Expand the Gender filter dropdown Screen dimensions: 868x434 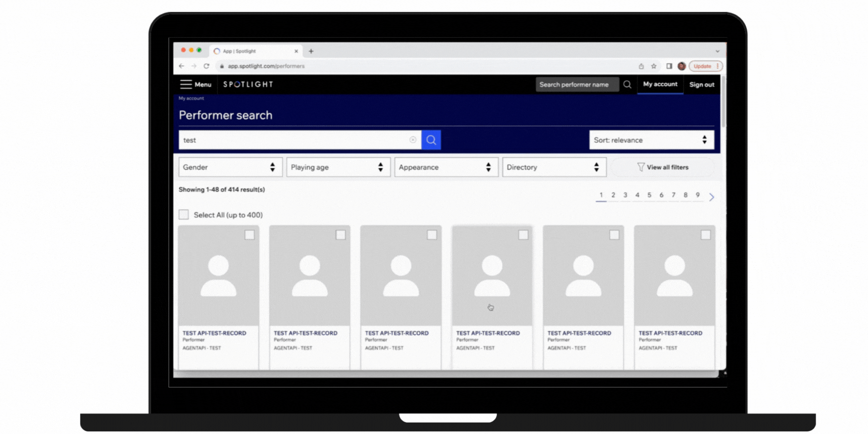point(230,167)
